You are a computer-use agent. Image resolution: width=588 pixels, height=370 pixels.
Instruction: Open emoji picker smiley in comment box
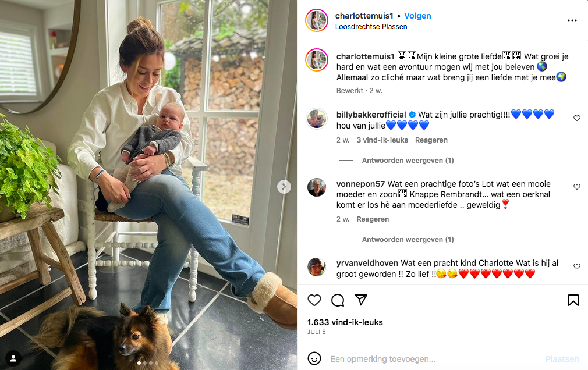tap(314, 358)
